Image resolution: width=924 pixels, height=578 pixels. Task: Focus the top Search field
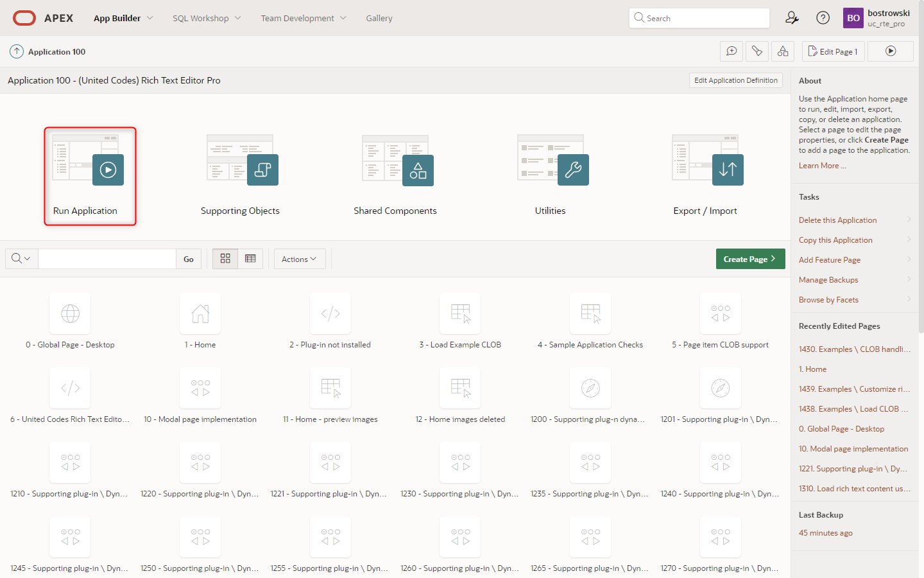click(x=699, y=18)
